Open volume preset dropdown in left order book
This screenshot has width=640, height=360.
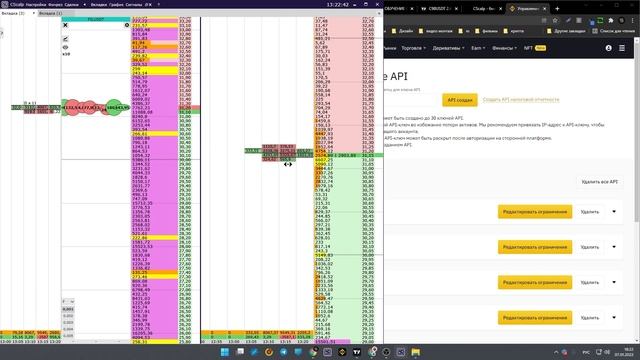pyautogui.click(x=68, y=302)
